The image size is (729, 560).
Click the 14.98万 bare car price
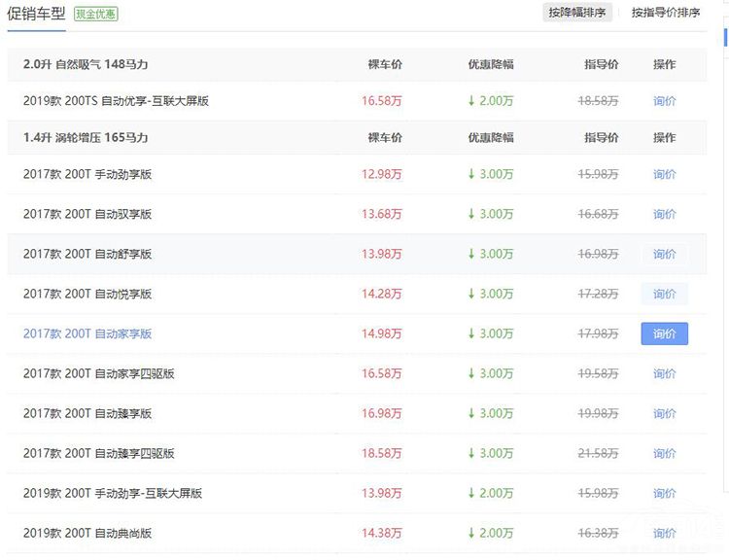pos(382,333)
